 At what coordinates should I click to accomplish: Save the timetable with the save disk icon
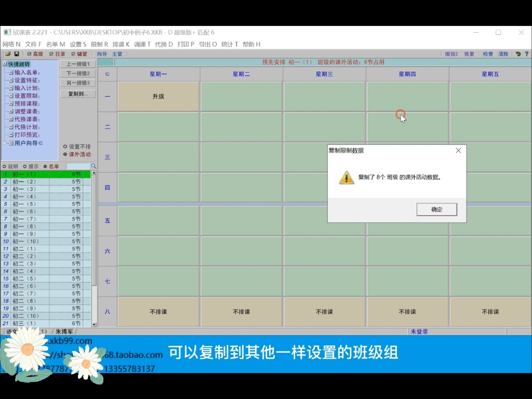[x=17, y=54]
